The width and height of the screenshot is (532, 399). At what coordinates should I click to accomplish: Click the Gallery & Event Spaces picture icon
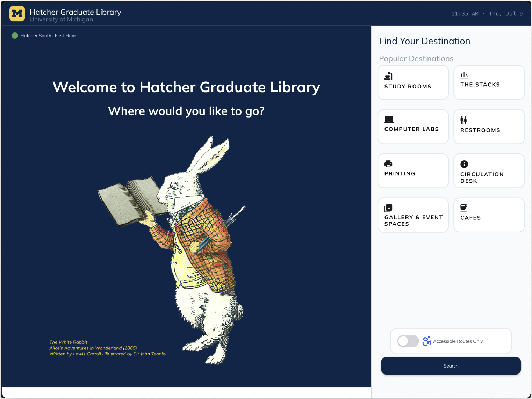(388, 208)
